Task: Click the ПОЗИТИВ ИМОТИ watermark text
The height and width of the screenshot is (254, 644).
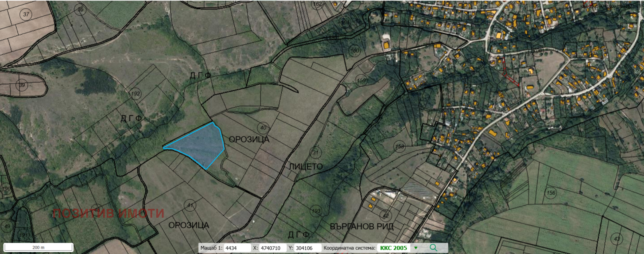Action: click(x=108, y=213)
